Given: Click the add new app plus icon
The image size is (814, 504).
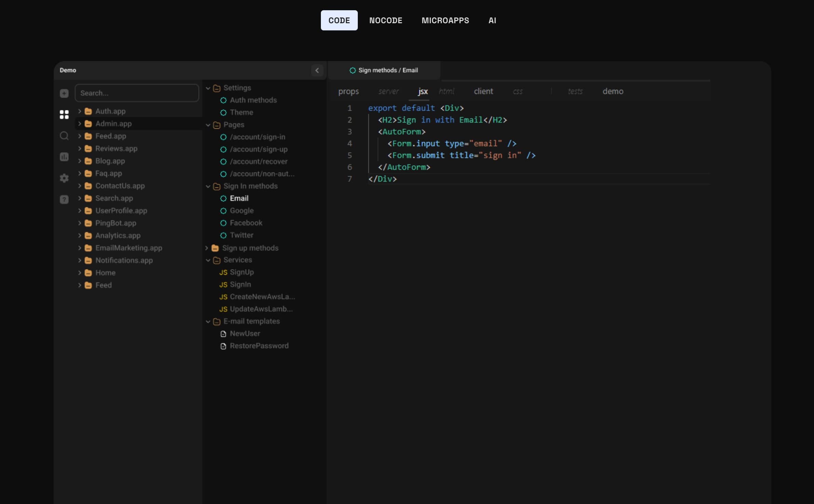Looking at the screenshot, I should [64, 93].
